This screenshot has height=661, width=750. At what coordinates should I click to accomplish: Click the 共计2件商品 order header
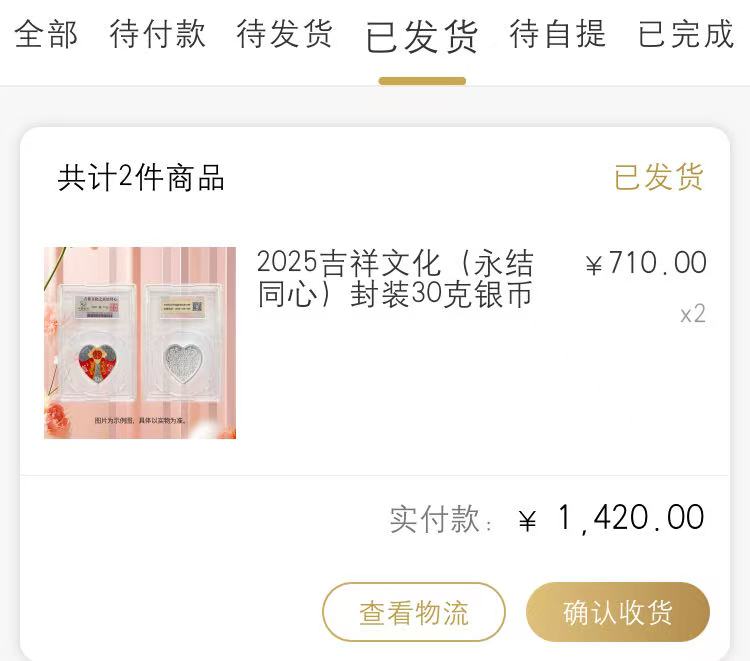point(141,177)
